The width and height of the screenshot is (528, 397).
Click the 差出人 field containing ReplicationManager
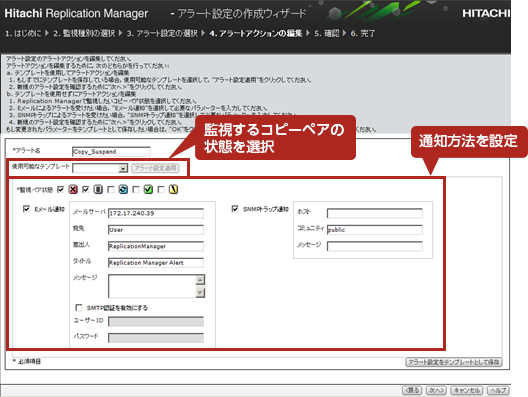pyautogui.click(x=156, y=246)
